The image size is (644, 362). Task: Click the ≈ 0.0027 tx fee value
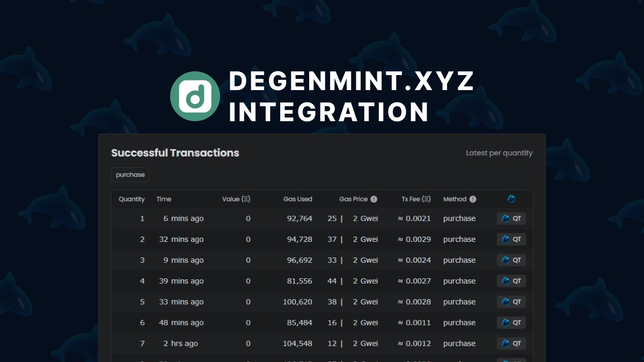414,281
